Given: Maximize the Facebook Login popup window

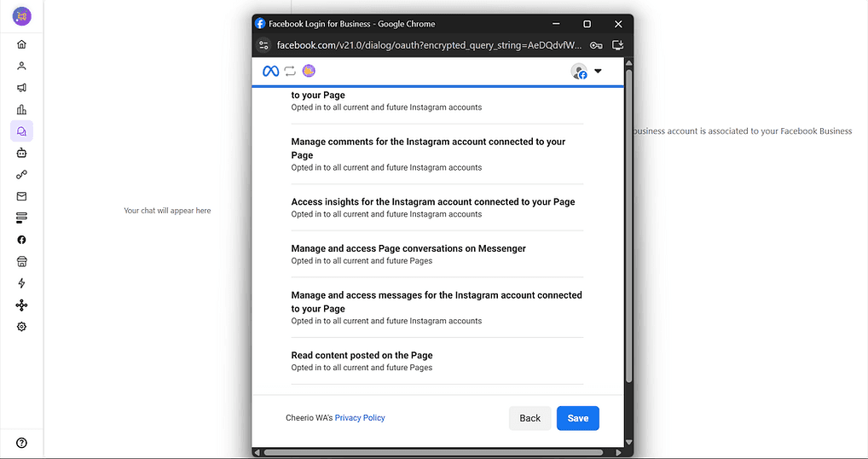Looking at the screenshot, I should pyautogui.click(x=587, y=24).
